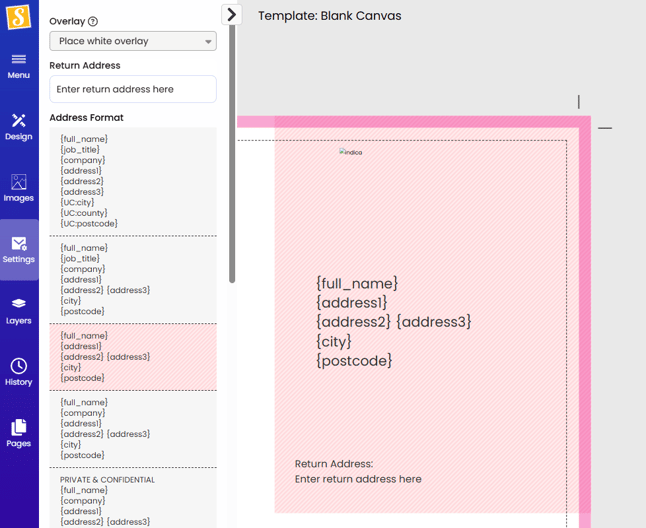The width and height of the screenshot is (646, 528).
Task: Select the job_title format without UC fields
Action: pos(133,279)
